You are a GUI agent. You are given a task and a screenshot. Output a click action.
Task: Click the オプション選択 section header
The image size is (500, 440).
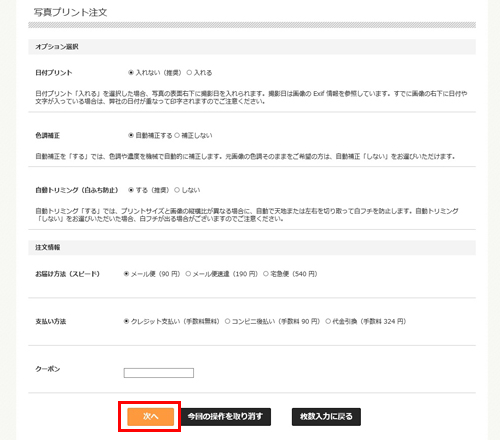pos(252,47)
